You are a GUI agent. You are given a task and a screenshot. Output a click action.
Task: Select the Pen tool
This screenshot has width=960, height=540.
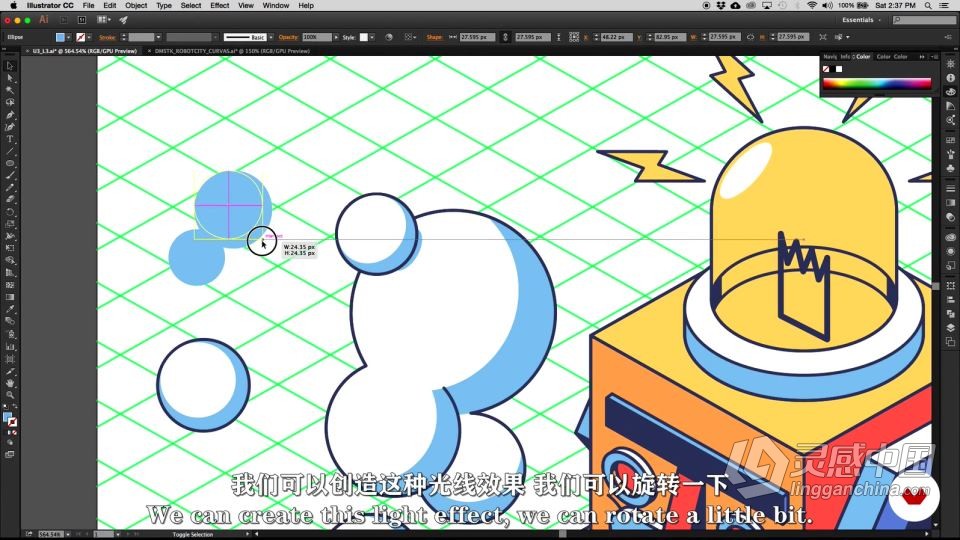click(x=10, y=114)
